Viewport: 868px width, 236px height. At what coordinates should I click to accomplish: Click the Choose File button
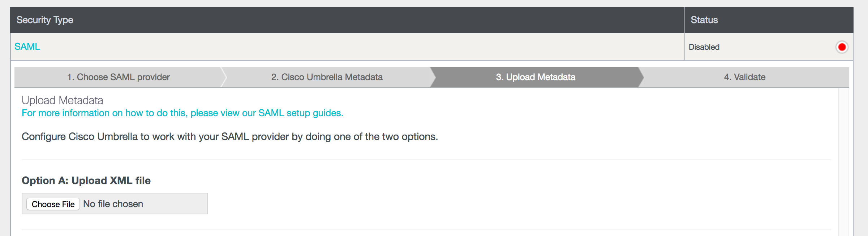click(x=53, y=204)
